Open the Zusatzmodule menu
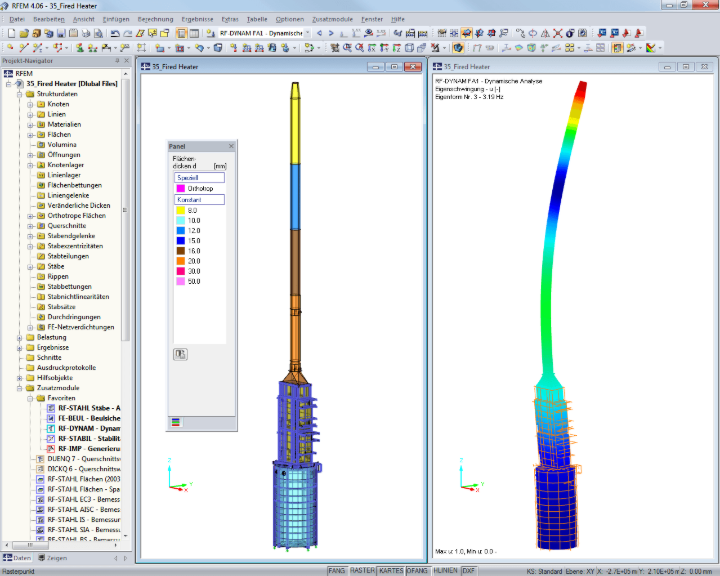The image size is (720, 576). [x=332, y=19]
